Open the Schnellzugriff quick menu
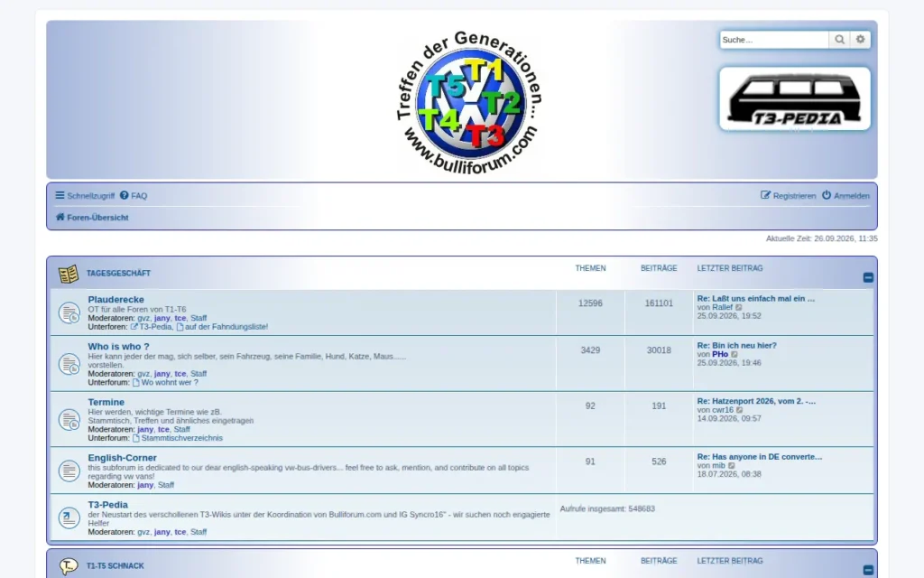The image size is (924, 578). [85, 195]
